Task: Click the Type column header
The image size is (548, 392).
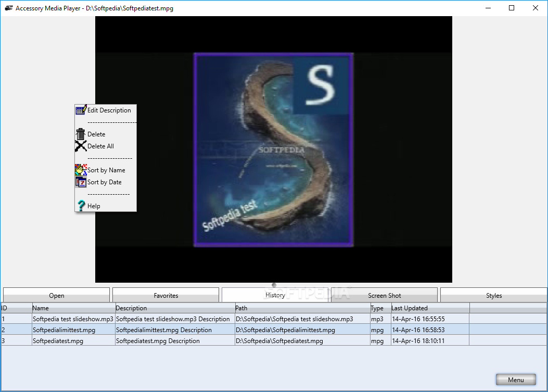Action: tap(380, 308)
